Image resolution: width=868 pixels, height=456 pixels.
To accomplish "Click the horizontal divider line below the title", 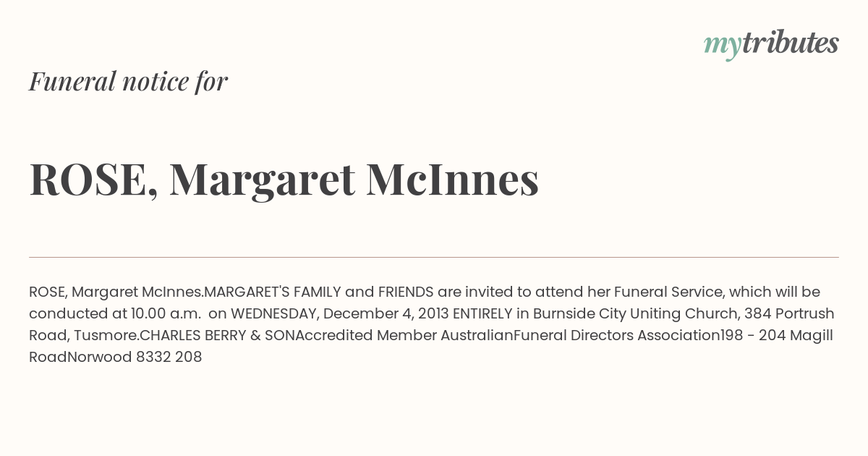I will [x=434, y=257].
